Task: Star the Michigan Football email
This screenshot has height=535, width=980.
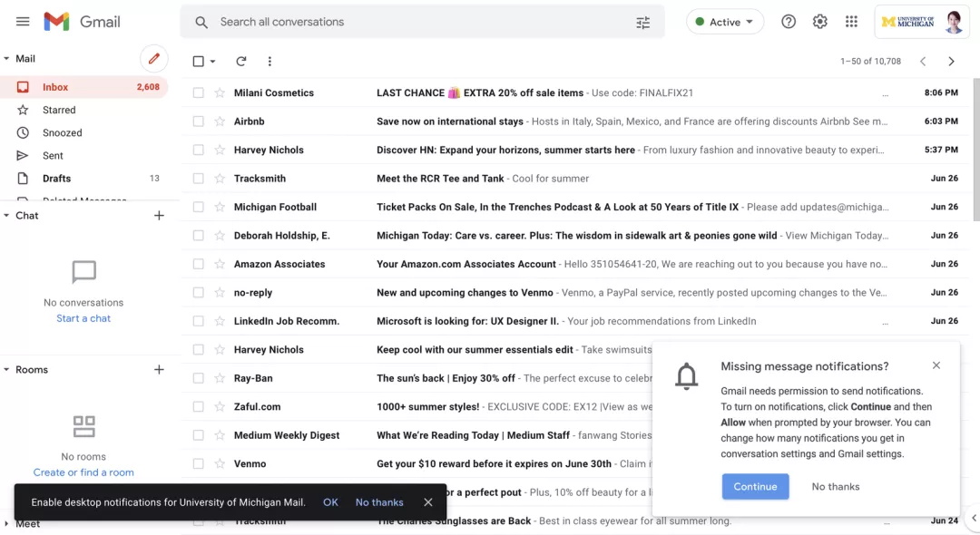Action: [x=220, y=208]
